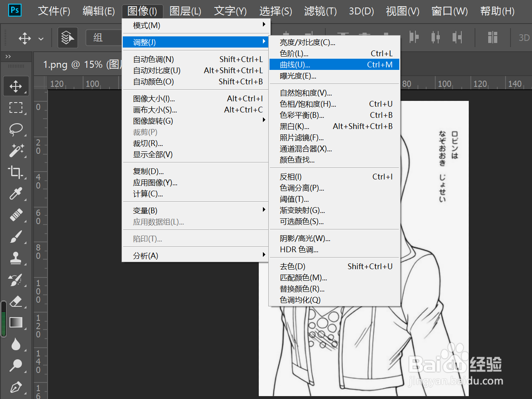This screenshot has height=399, width=532.
Task: Enable the distribute horizontal centers alignment option
Action: [x=435, y=37]
